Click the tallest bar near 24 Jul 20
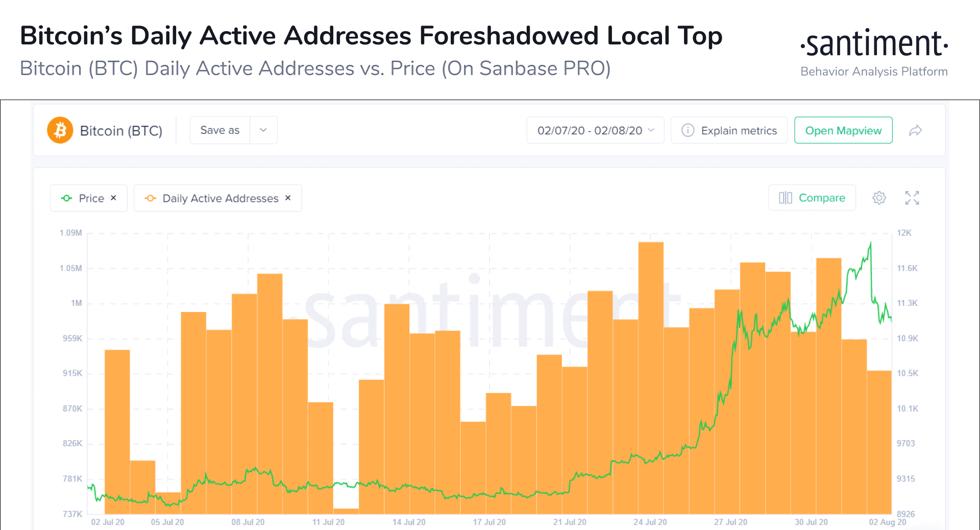 pyautogui.click(x=651, y=378)
